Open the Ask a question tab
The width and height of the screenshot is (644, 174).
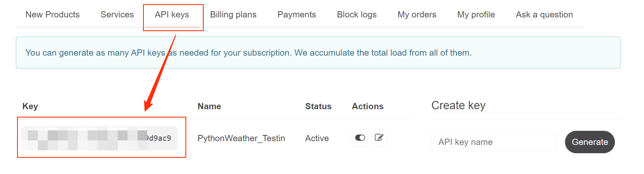point(544,15)
